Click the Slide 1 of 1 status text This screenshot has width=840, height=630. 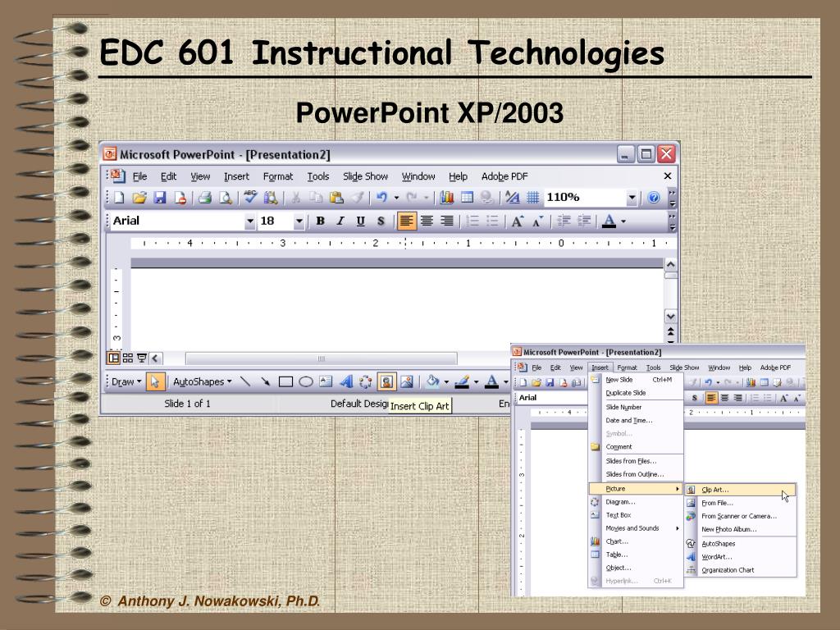click(x=187, y=404)
